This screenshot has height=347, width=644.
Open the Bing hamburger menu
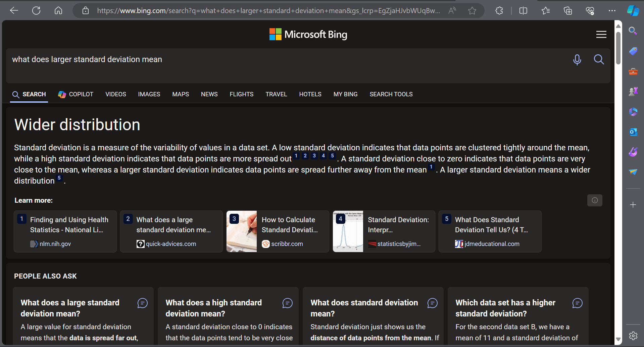601,34
